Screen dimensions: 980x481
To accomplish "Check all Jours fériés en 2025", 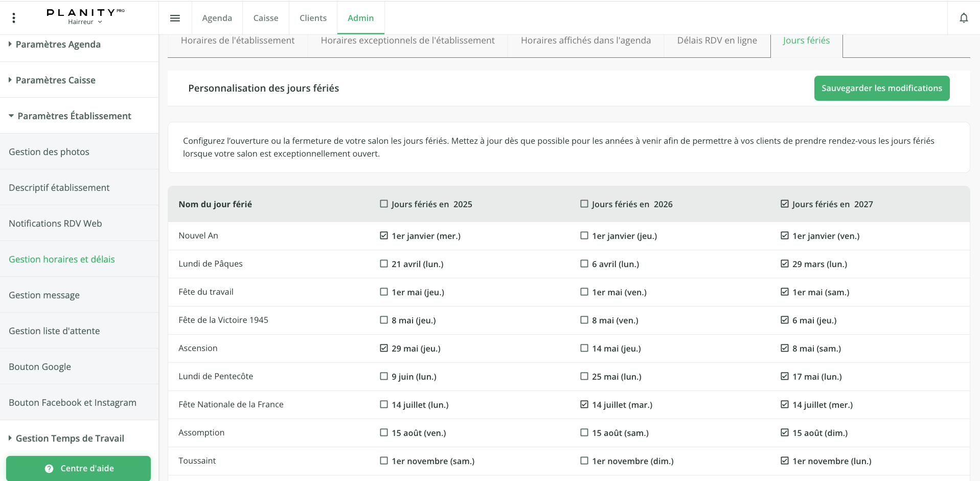I will (x=384, y=204).
